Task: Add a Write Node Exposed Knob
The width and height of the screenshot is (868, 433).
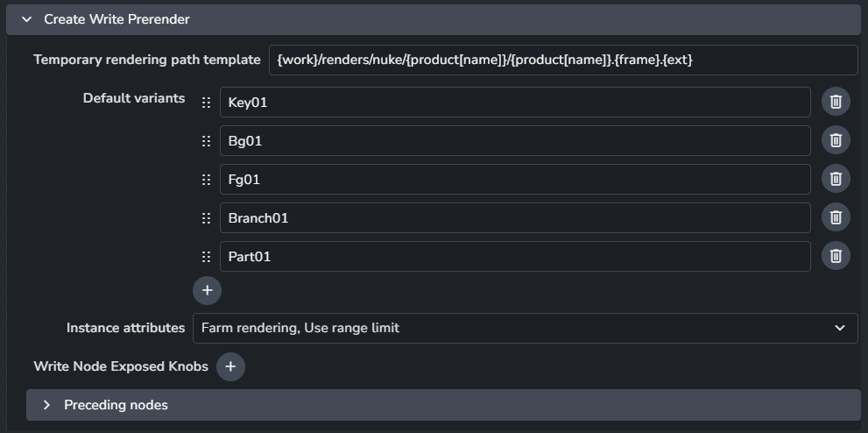Action: pyautogui.click(x=230, y=366)
